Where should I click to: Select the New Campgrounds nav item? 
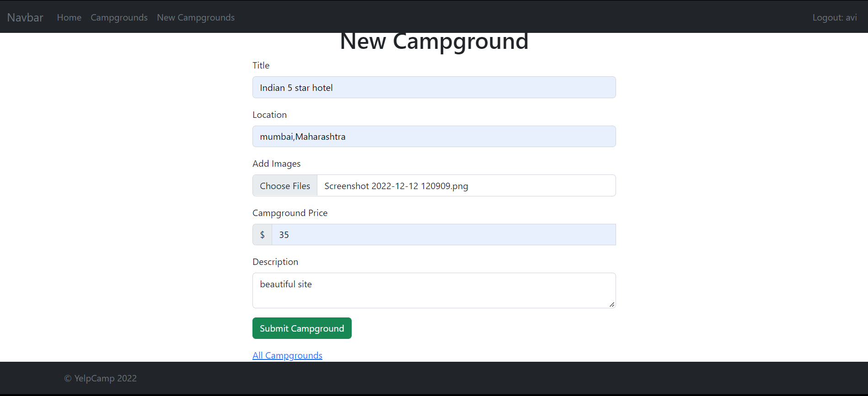196,17
